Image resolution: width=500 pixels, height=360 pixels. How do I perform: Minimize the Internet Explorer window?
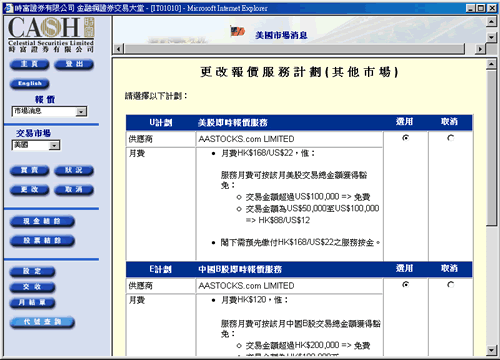pos(471,8)
